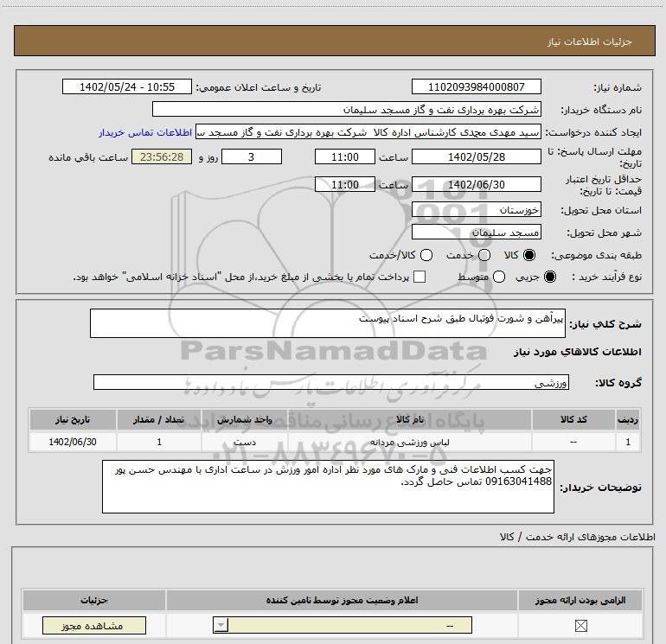Click the buyer notes text area
The image size is (666, 644).
pyautogui.click(x=328, y=487)
